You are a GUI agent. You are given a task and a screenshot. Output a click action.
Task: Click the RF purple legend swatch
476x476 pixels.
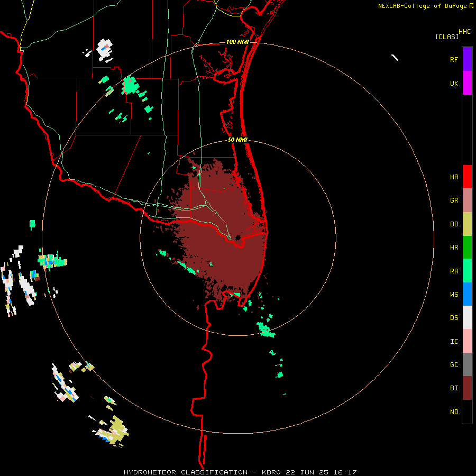pos(467,59)
